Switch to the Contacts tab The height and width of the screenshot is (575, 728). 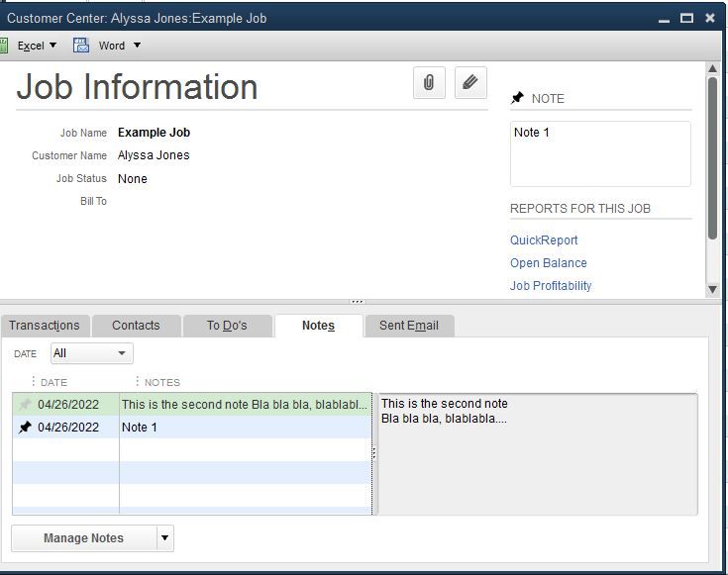tap(136, 326)
